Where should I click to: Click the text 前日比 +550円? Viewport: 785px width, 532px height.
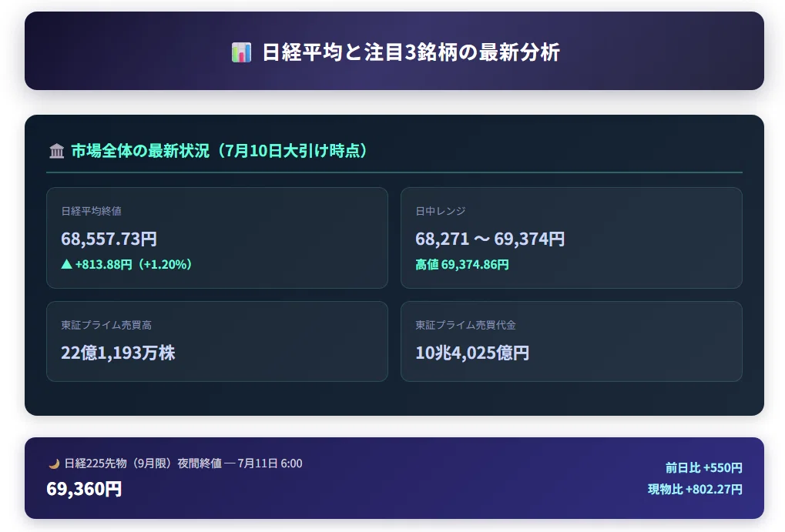click(x=703, y=468)
